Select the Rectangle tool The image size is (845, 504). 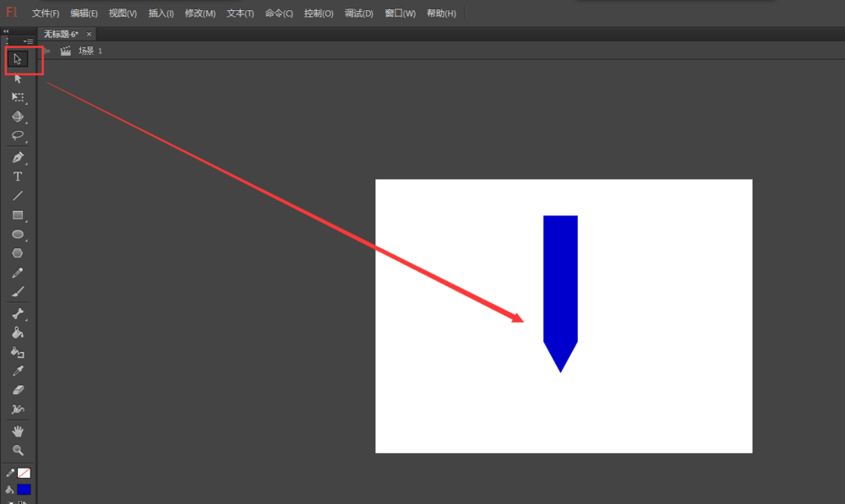(x=17, y=215)
